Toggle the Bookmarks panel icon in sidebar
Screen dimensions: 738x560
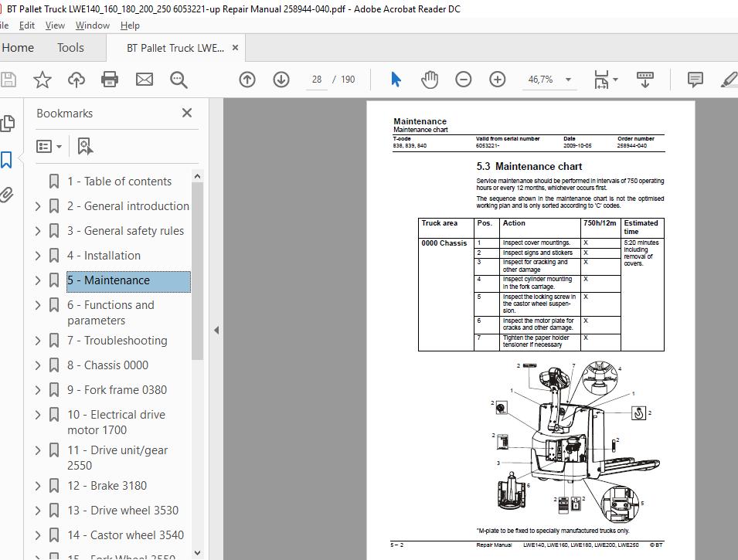tap(7, 160)
